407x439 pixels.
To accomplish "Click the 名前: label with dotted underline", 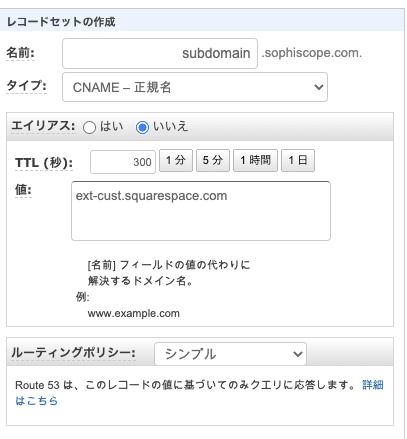I will pos(20,53).
